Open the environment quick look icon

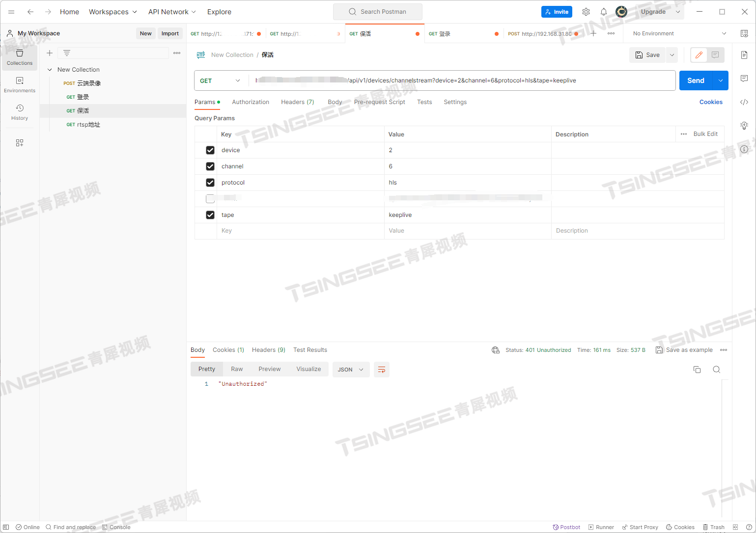pos(744,33)
